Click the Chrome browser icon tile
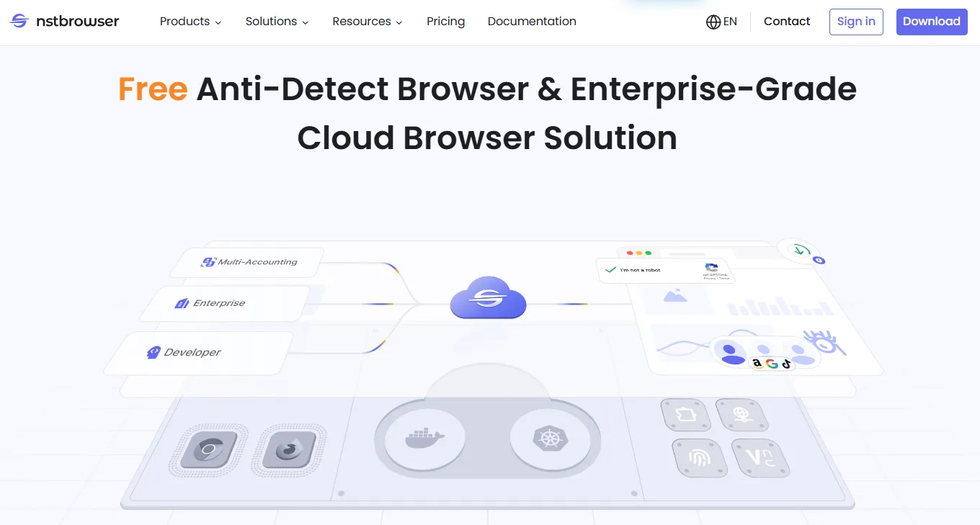Screen dimensions: 980x525 (x=208, y=450)
